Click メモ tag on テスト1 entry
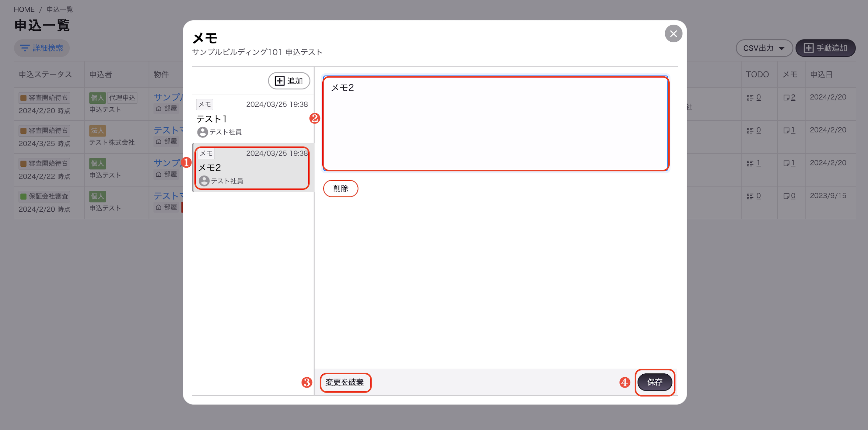Image resolution: width=868 pixels, height=430 pixels. 205,104
